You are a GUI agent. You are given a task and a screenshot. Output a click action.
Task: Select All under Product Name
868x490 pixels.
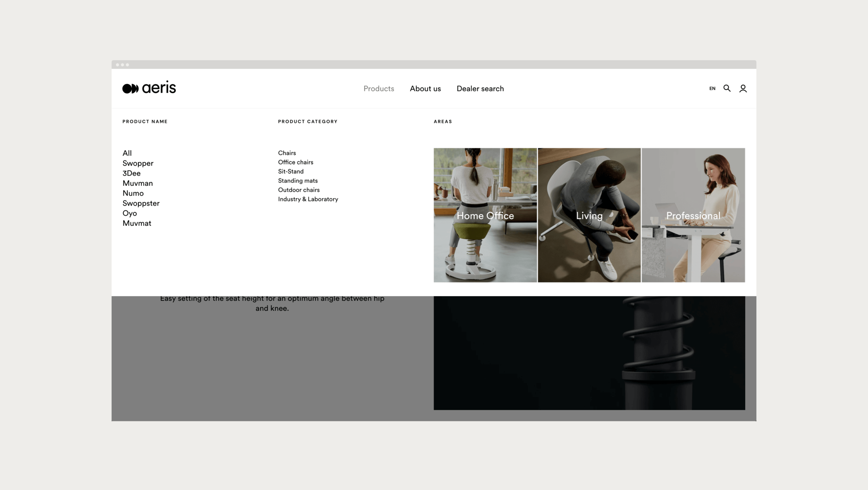[x=127, y=153]
